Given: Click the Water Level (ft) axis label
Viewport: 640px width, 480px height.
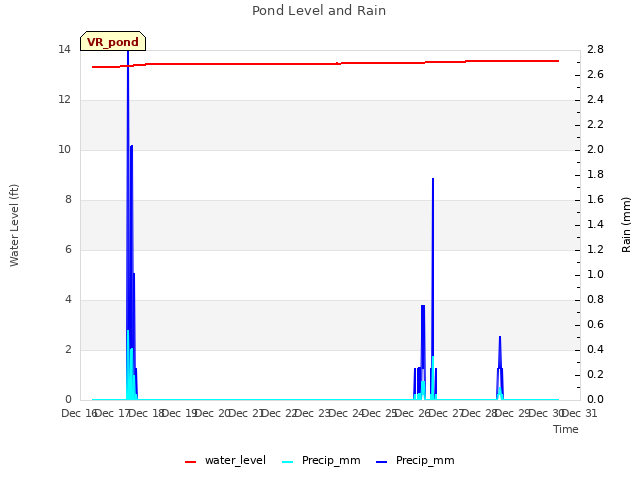Looking at the screenshot, I should [14, 225].
